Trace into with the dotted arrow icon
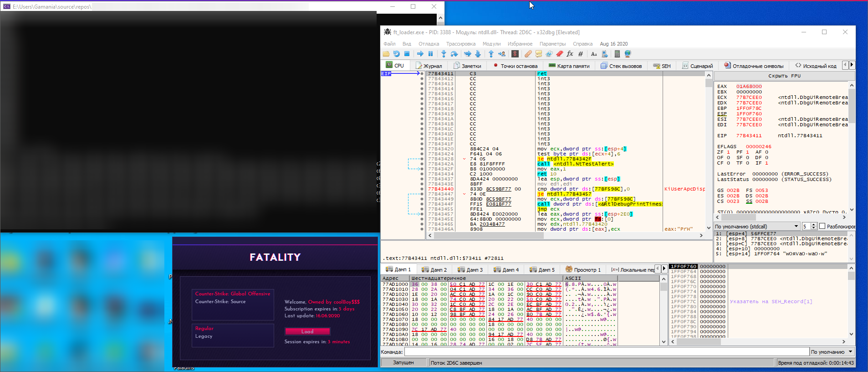Viewport: 868px width, 372px height. click(467, 54)
